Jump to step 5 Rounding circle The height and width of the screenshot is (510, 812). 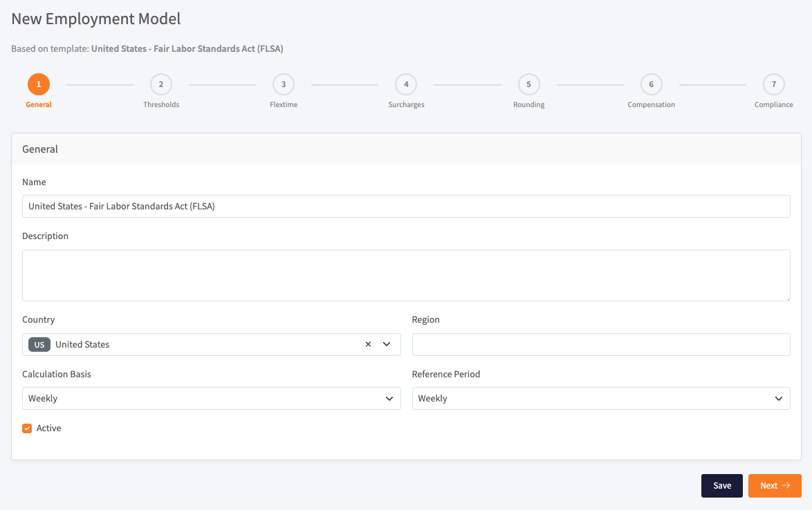(528, 84)
